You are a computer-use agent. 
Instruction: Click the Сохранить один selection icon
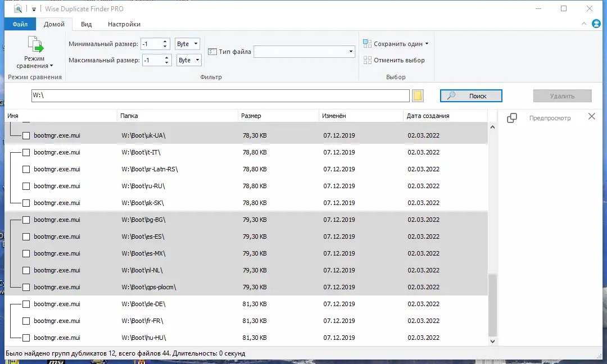367,44
